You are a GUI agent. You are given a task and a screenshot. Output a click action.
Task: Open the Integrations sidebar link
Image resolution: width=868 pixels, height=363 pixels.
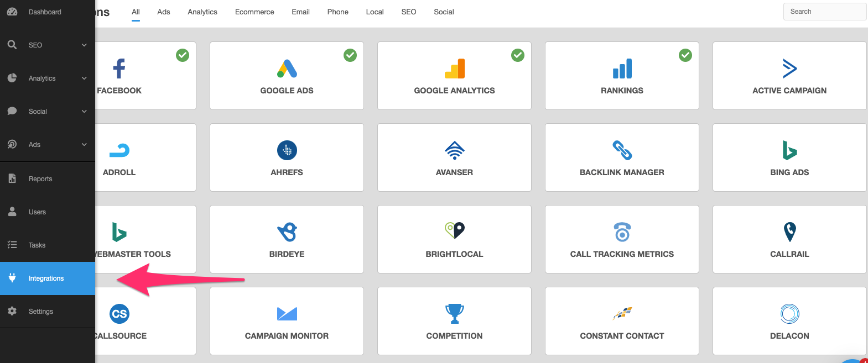48,278
